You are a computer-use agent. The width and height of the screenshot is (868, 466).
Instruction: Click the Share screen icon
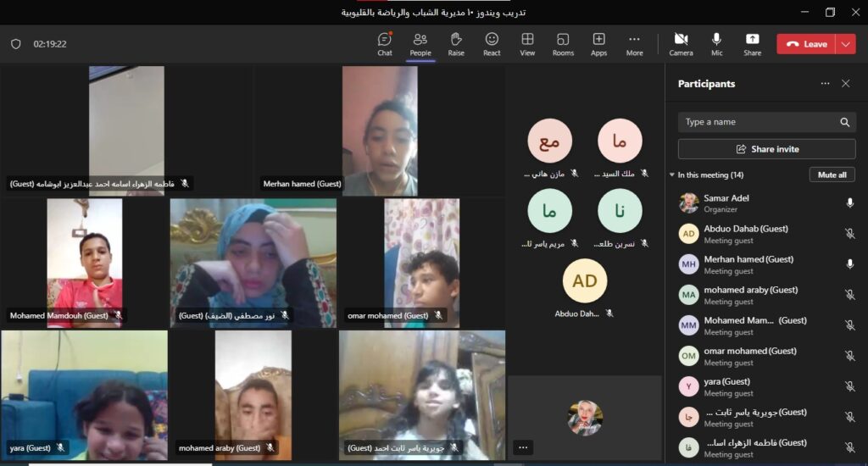[x=752, y=44]
